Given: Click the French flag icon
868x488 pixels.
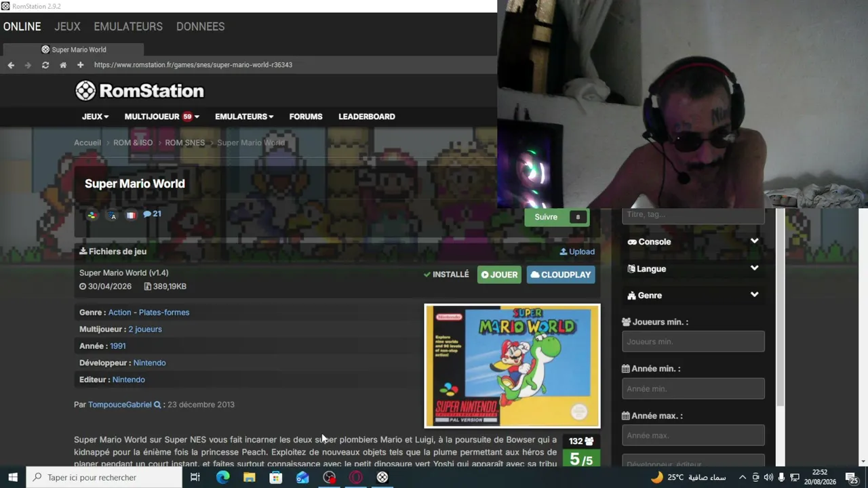Looking at the screenshot, I should tap(131, 216).
